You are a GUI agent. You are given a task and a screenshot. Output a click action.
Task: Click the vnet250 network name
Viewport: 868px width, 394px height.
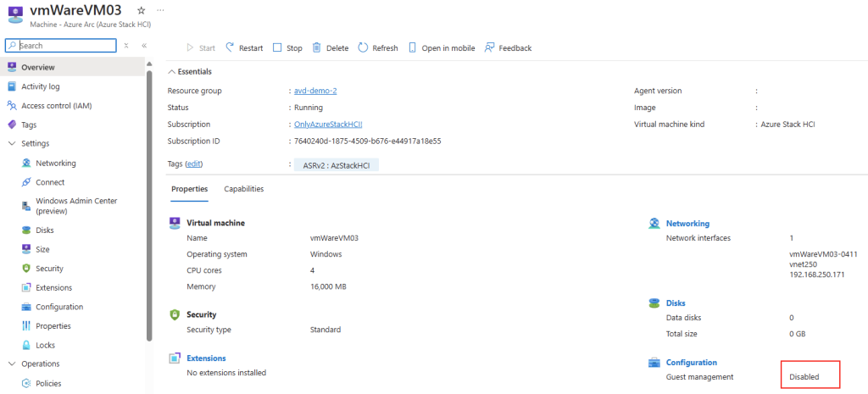(x=802, y=264)
